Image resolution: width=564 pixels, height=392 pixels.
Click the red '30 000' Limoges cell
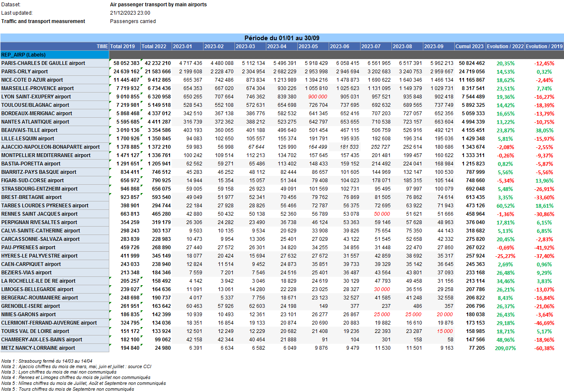[382, 289]
